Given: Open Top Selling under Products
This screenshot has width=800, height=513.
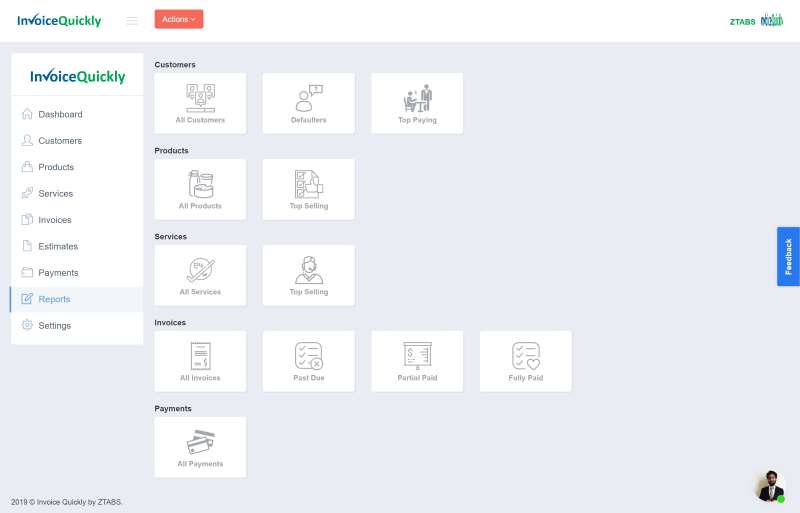Looking at the screenshot, I should click(x=309, y=189).
